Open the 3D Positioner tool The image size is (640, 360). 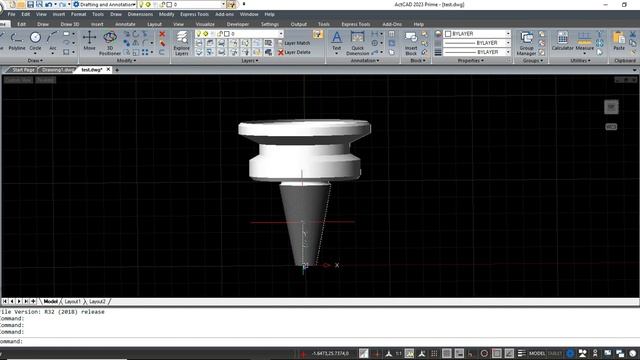(110, 43)
